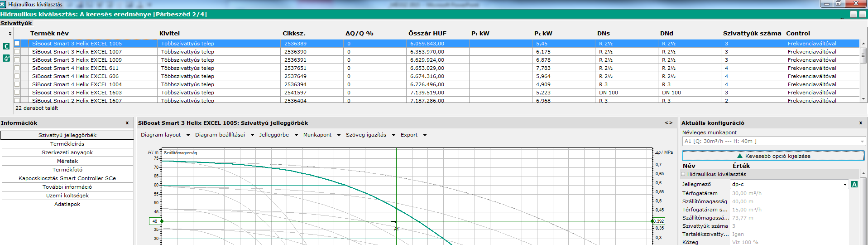Tick checkbox for SiBoost Smart 3 Helix EXCEL 1007
Viewport: 868px width, 245px height.
(17, 52)
